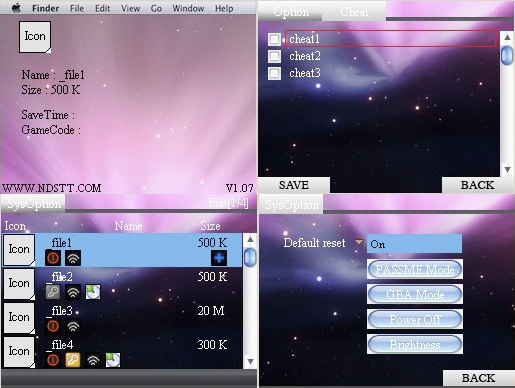Click the orange circle icon under _file4

53,360
